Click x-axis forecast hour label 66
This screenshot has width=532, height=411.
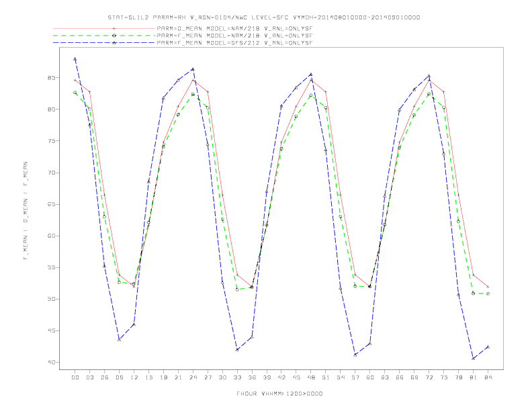pos(400,377)
